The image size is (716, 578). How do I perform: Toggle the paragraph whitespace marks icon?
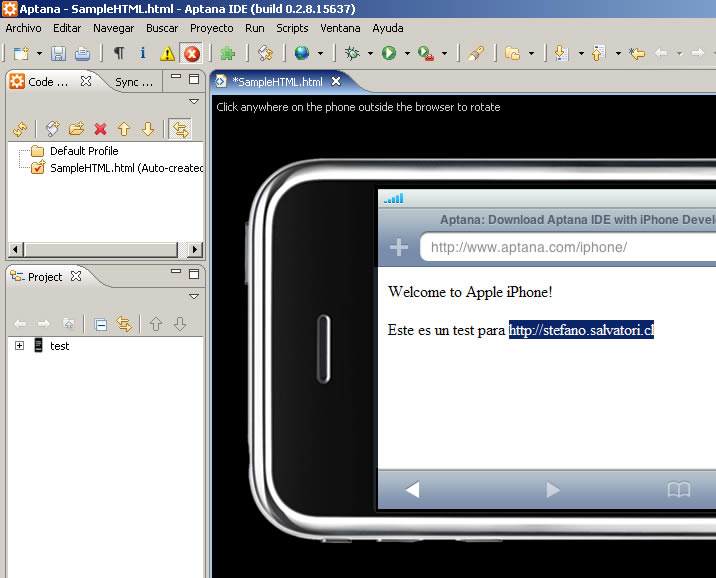(119, 53)
